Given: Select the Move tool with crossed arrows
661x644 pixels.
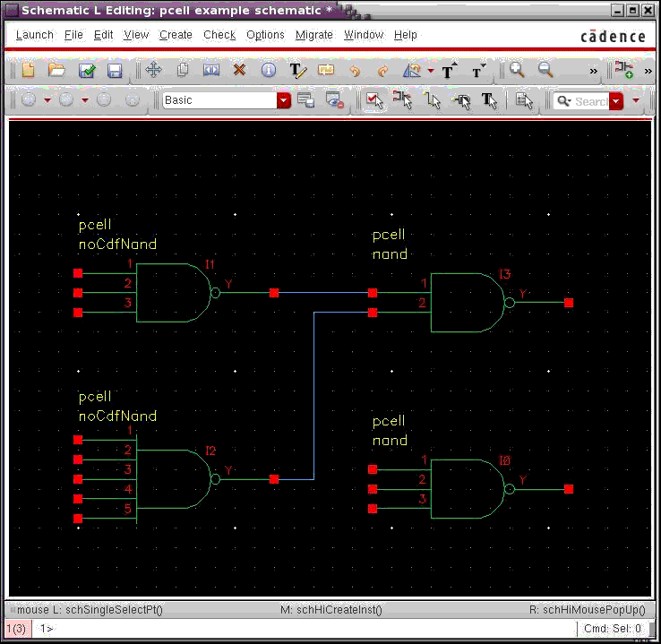Looking at the screenshot, I should click(153, 70).
